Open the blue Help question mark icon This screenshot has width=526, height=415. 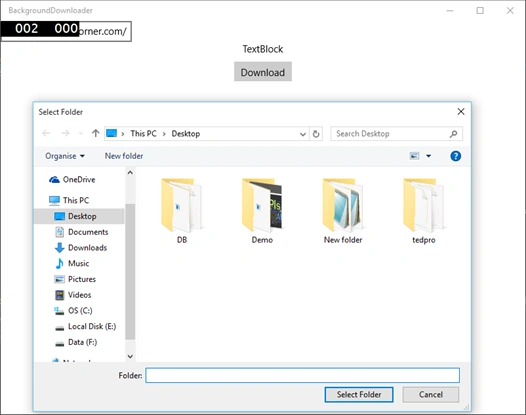click(x=455, y=156)
